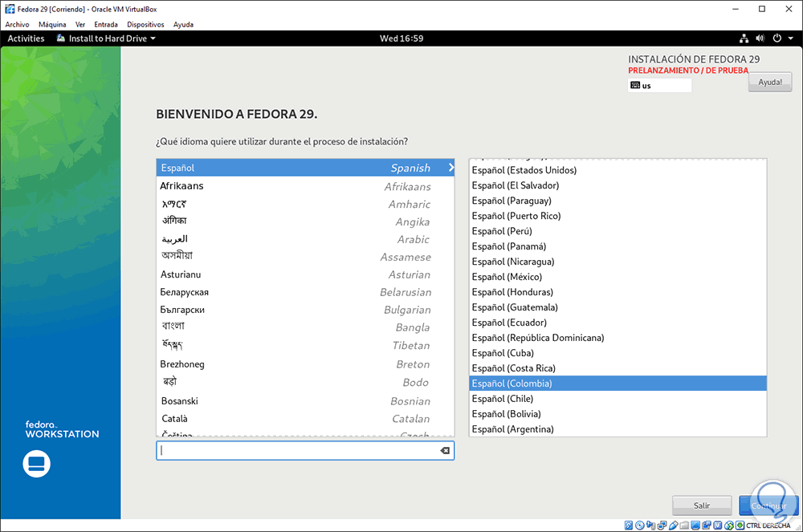The height and width of the screenshot is (532, 803).
Task: Open the Ayuda menu in VirtualBox
Action: [183, 25]
